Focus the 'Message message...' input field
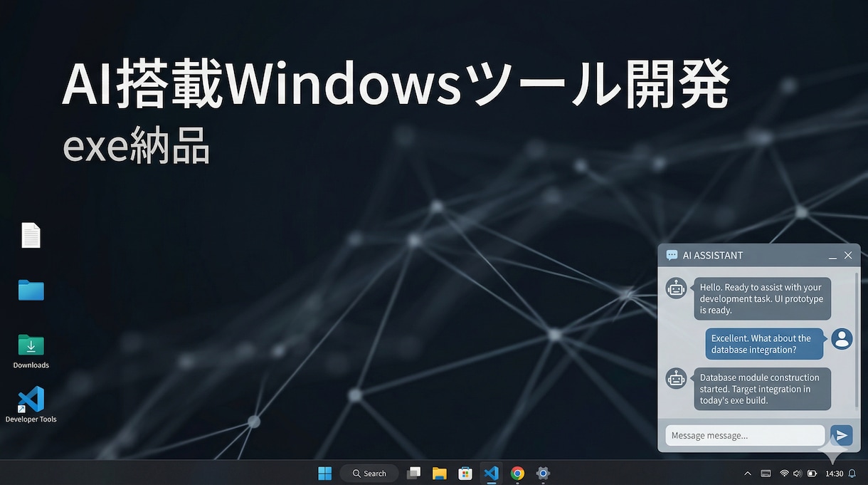The height and width of the screenshot is (485, 868). point(745,435)
